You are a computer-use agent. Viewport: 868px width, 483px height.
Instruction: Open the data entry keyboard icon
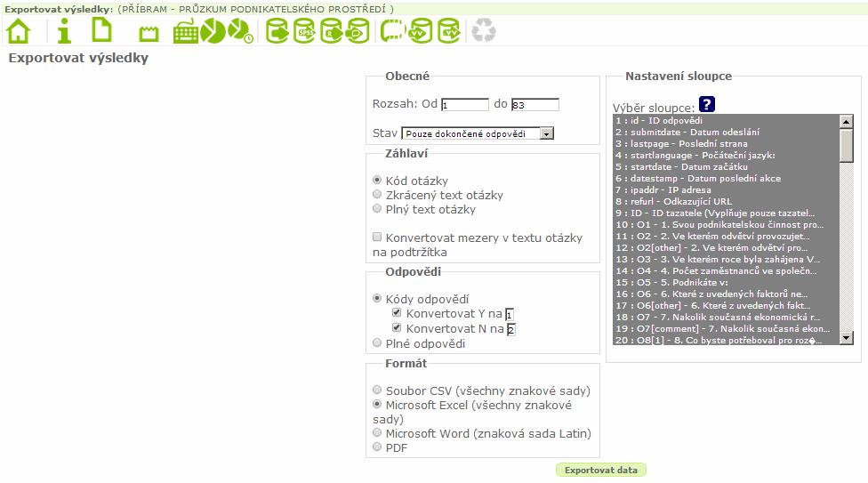[x=186, y=32]
